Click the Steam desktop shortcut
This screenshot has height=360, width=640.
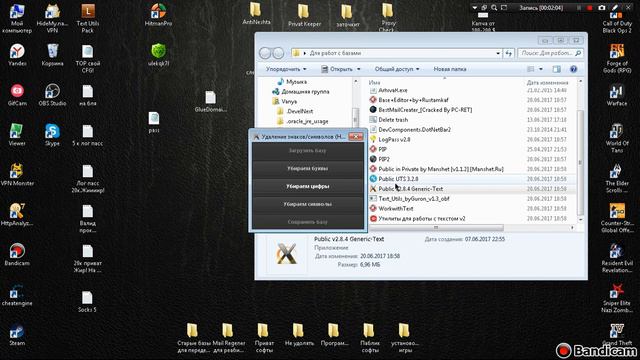(x=17, y=335)
